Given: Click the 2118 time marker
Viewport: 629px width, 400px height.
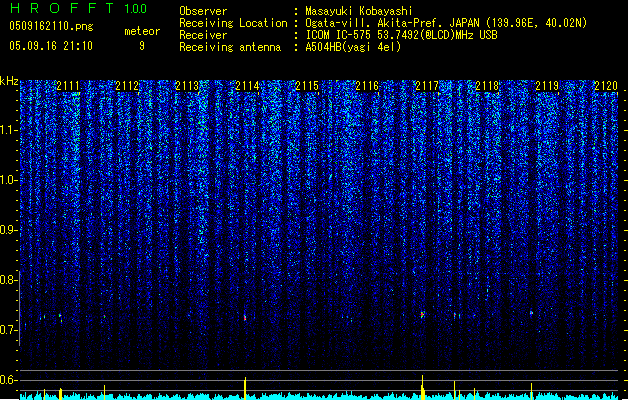Looking at the screenshot, I should point(487,86).
